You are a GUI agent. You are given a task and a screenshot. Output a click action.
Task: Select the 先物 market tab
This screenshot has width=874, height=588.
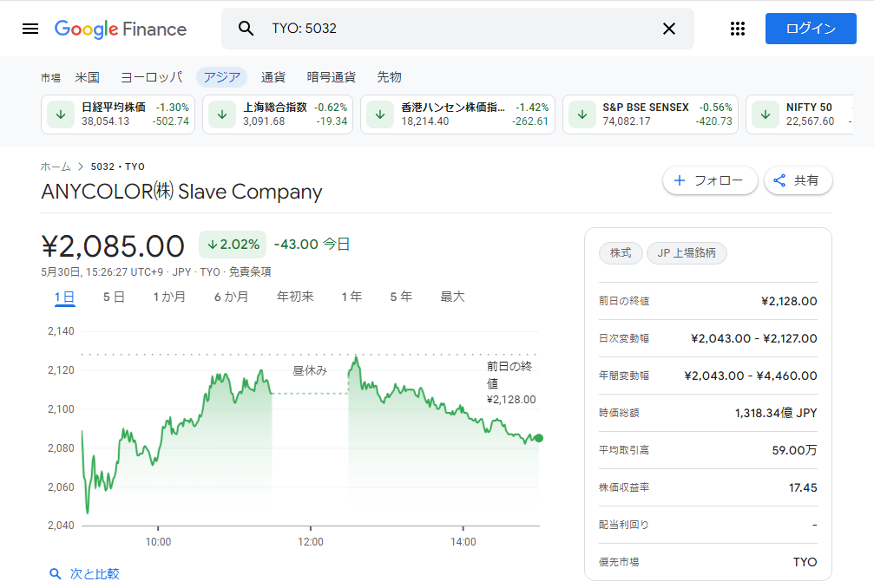[x=389, y=77]
